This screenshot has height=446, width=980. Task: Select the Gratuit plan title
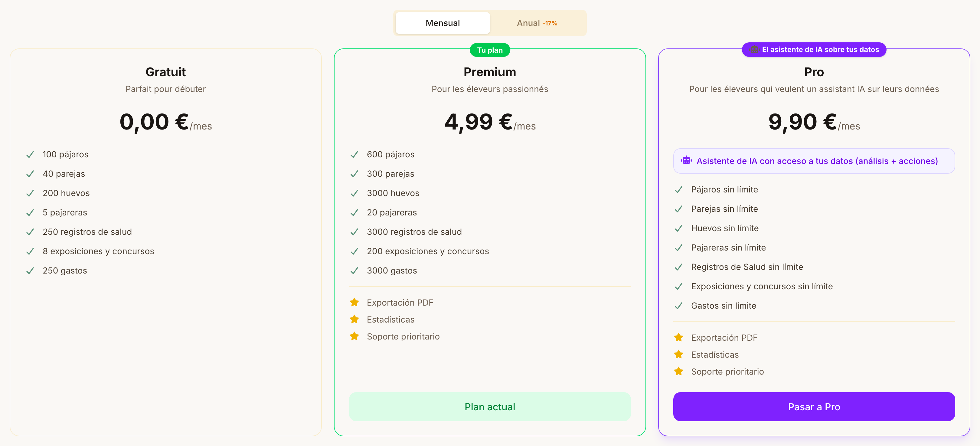click(165, 72)
